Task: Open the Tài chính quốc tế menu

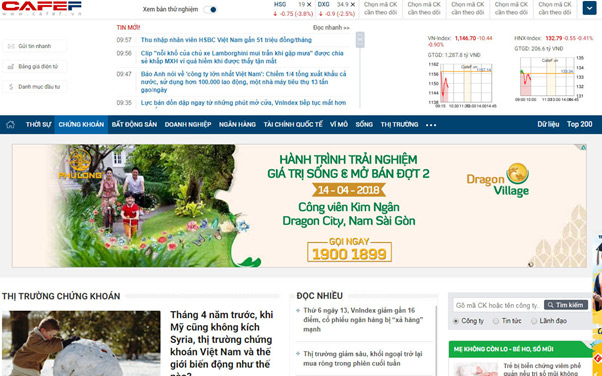Action: tap(293, 124)
